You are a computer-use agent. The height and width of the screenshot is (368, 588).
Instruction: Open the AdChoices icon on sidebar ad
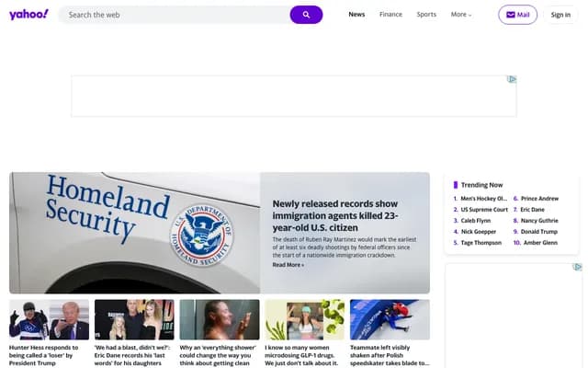pyautogui.click(x=578, y=267)
